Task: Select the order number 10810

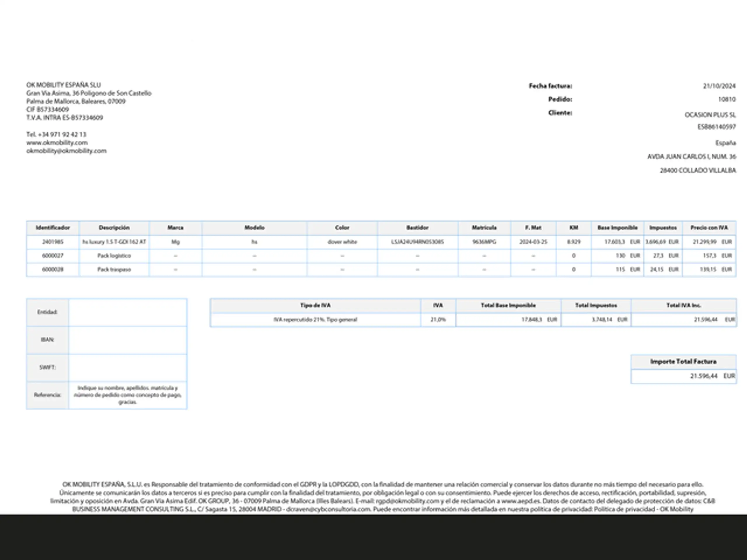Action: click(727, 99)
